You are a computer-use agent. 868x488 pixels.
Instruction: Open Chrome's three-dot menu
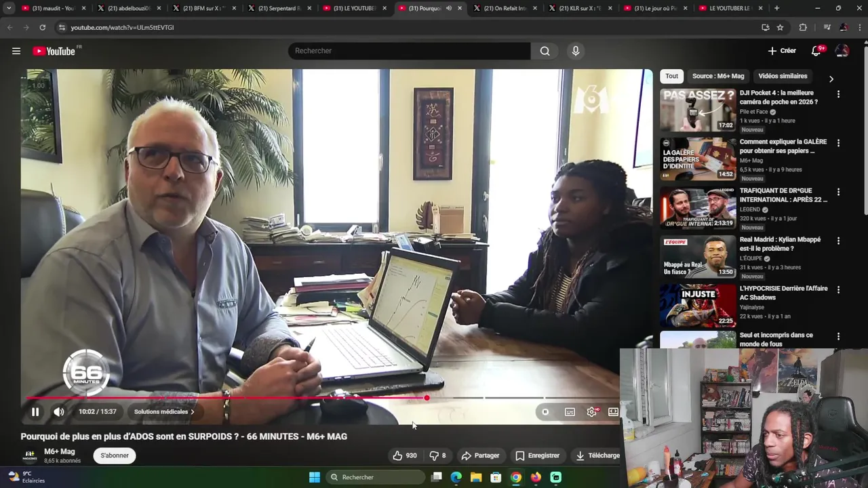(859, 27)
